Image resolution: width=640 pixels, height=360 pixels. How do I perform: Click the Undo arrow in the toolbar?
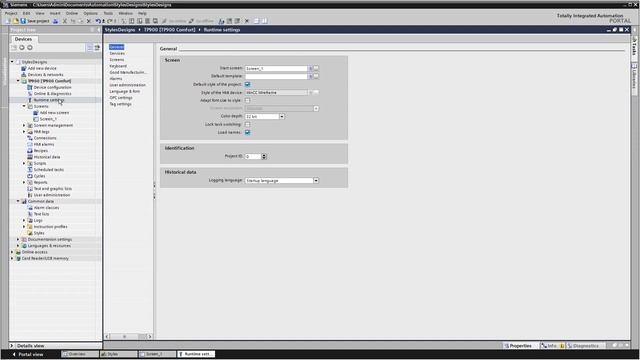(x=98, y=21)
